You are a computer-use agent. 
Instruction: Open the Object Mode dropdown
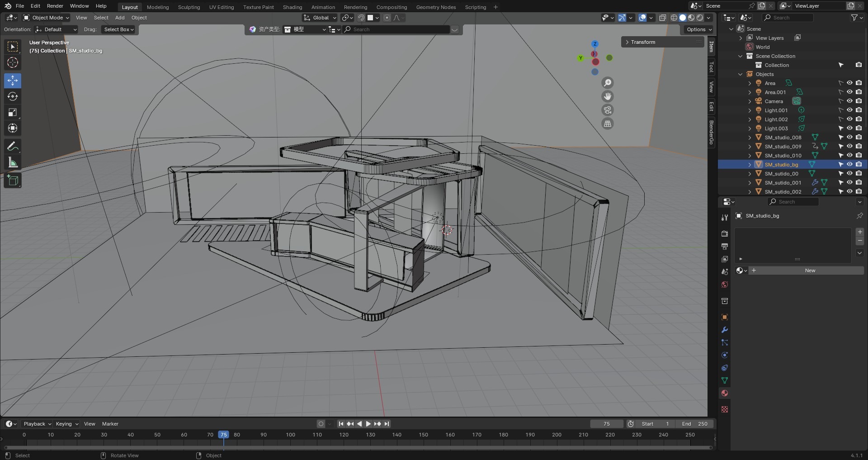click(46, 18)
